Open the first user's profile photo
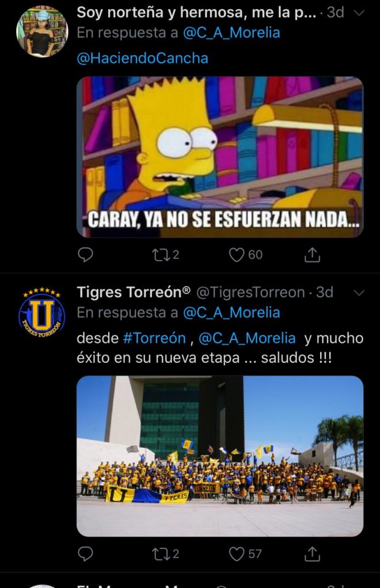The width and height of the screenshot is (380, 588). (x=42, y=33)
